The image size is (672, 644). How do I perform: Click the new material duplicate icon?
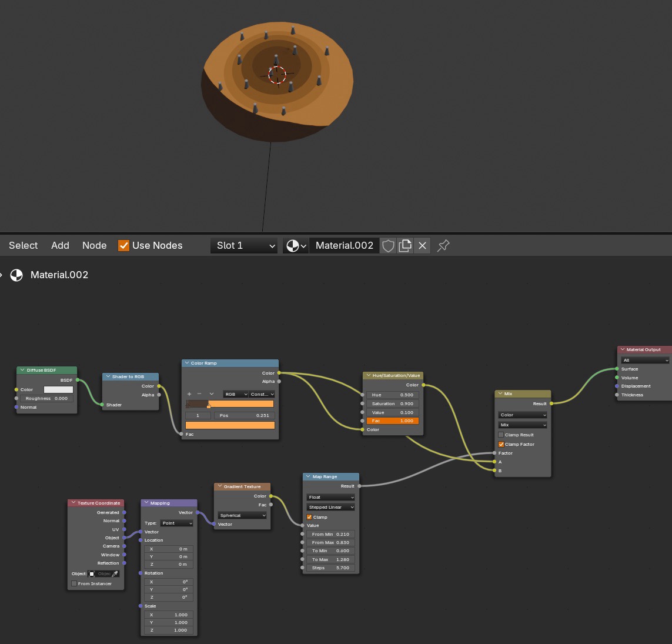click(405, 246)
